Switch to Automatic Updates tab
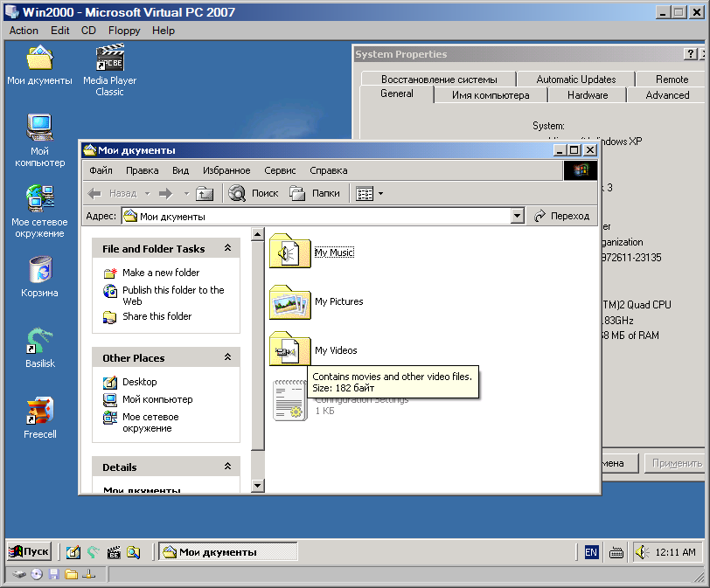 click(576, 80)
